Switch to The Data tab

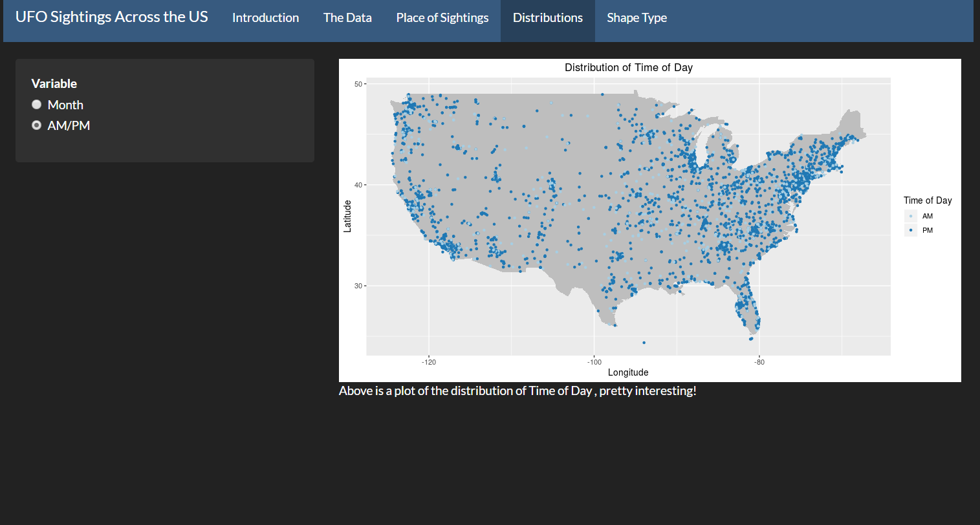[347, 18]
